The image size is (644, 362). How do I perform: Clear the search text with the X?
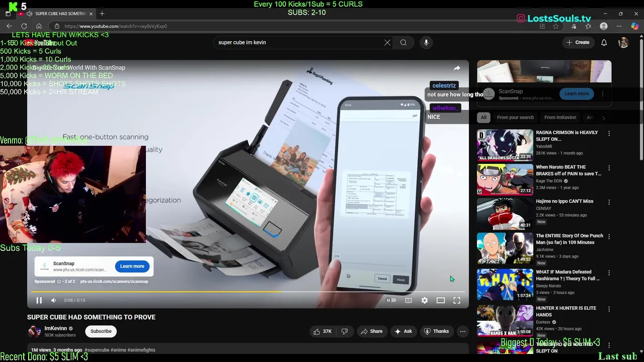click(x=387, y=43)
